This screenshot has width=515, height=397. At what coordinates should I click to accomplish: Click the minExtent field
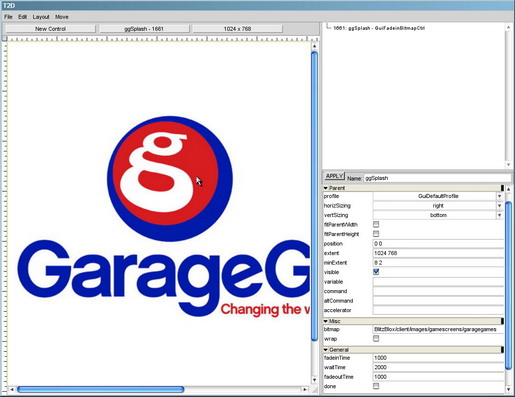pos(438,263)
